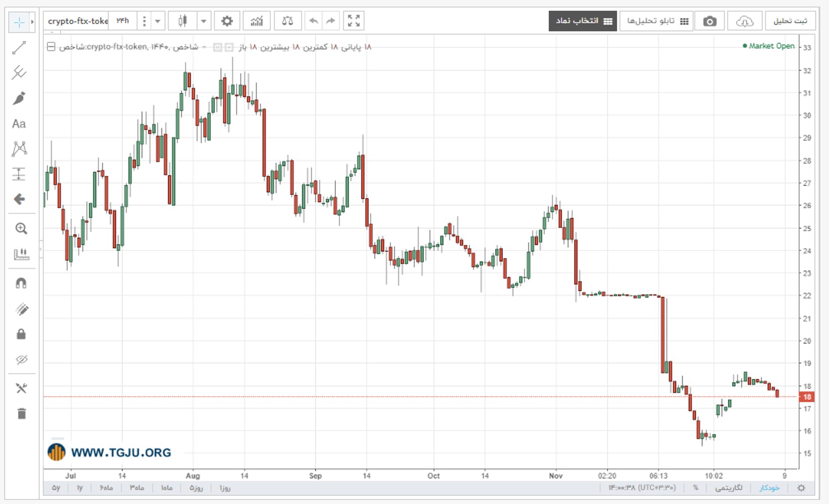Select the Aa text annotation tool
The height and width of the screenshot is (504, 829).
click(19, 124)
